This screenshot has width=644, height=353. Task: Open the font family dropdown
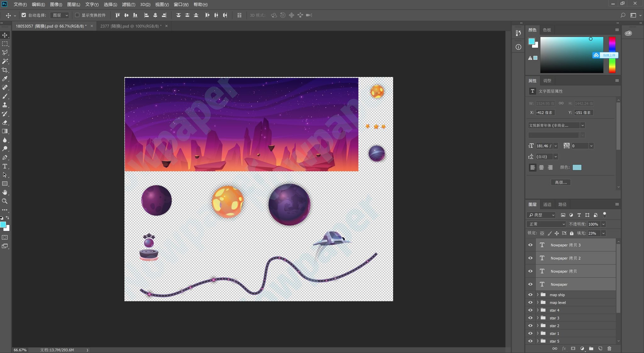pos(582,125)
